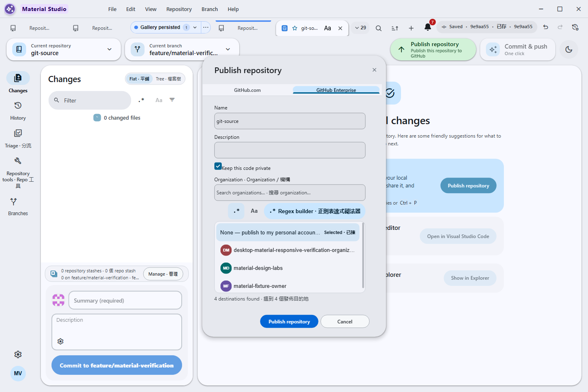
Task: Open the Changes sidebar view
Action: (18, 83)
